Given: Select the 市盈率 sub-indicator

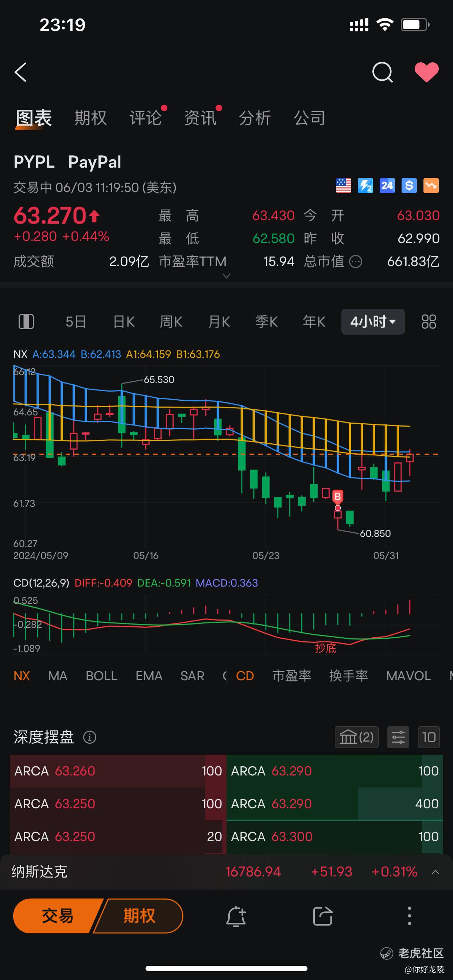Looking at the screenshot, I should tap(292, 676).
